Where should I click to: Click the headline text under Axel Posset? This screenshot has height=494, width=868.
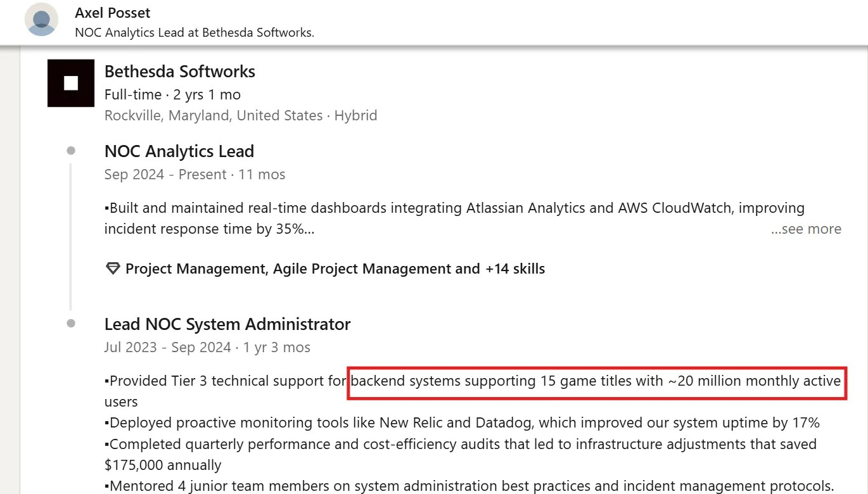coord(195,32)
